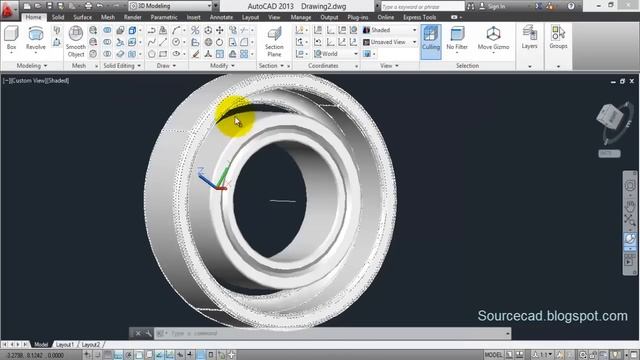Switch to the Solid ribbon tab

[x=58, y=18]
